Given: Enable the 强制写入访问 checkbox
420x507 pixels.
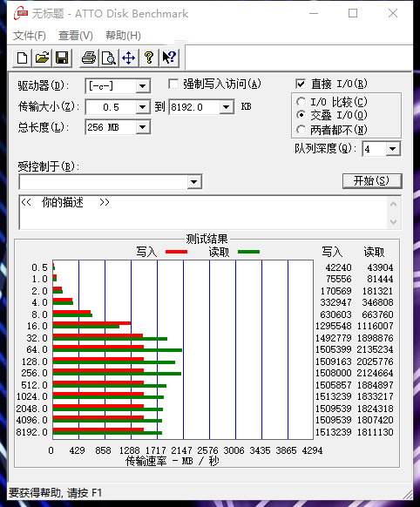Looking at the screenshot, I should pyautogui.click(x=173, y=84).
